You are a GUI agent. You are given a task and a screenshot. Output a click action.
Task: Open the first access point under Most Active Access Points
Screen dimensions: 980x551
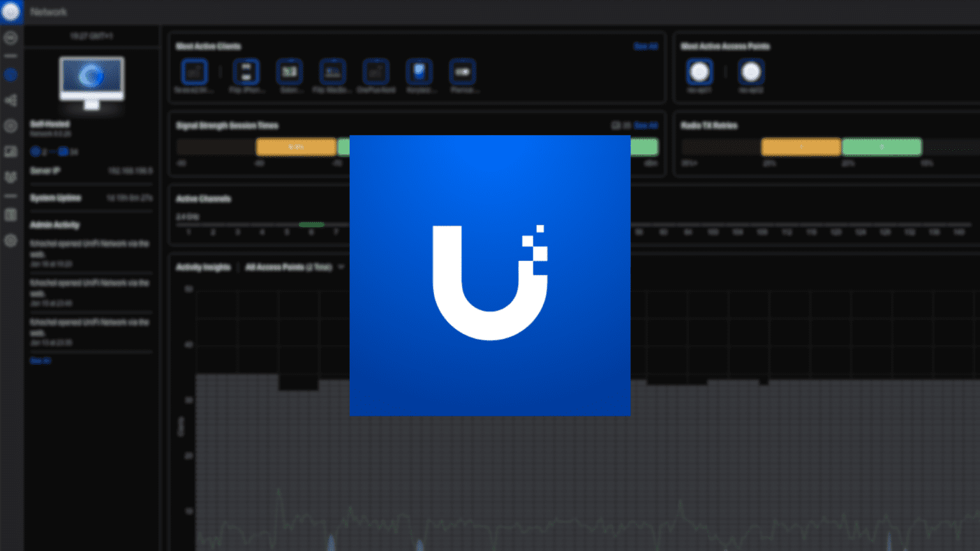699,72
